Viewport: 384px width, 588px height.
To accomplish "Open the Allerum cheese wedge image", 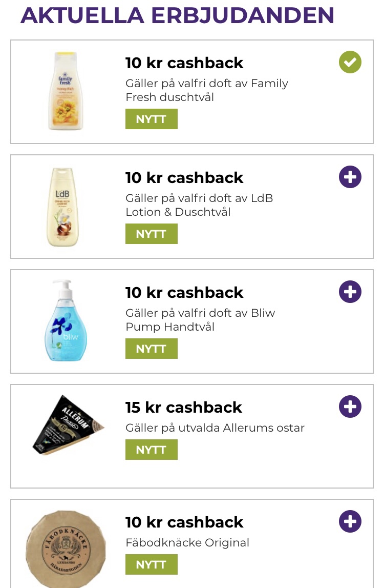I will pyautogui.click(x=68, y=424).
